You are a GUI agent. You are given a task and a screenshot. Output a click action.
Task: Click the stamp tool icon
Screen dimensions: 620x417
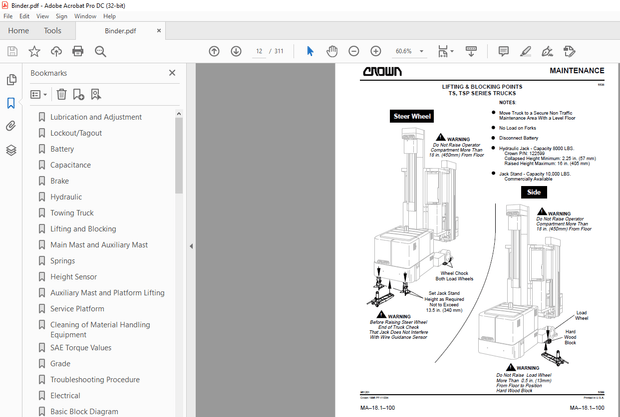(569, 51)
